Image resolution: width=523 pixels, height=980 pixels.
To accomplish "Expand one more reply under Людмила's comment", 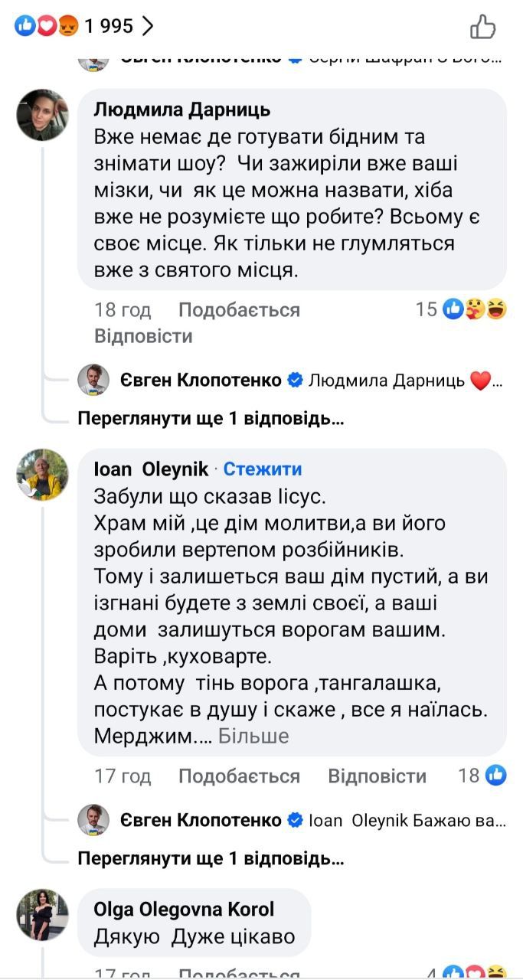I will click(211, 419).
